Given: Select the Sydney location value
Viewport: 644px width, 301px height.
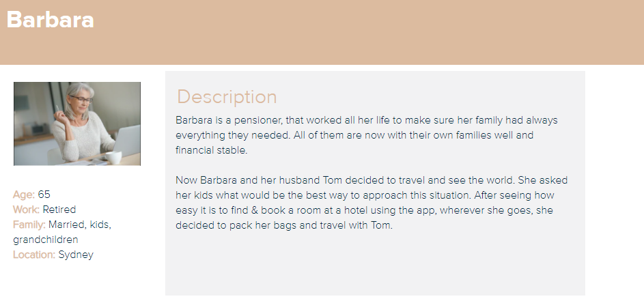Looking at the screenshot, I should (x=76, y=255).
